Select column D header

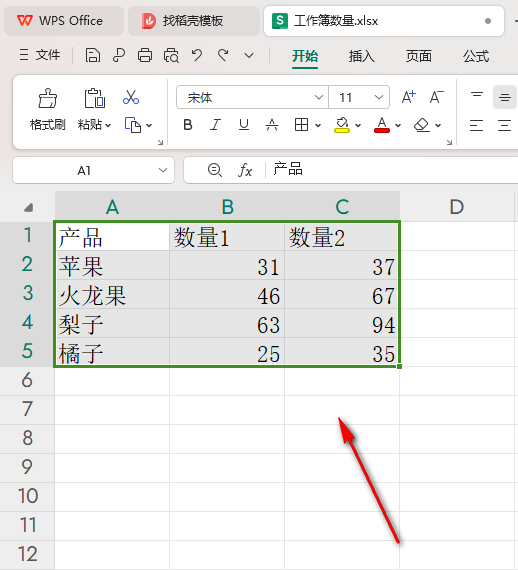(457, 207)
